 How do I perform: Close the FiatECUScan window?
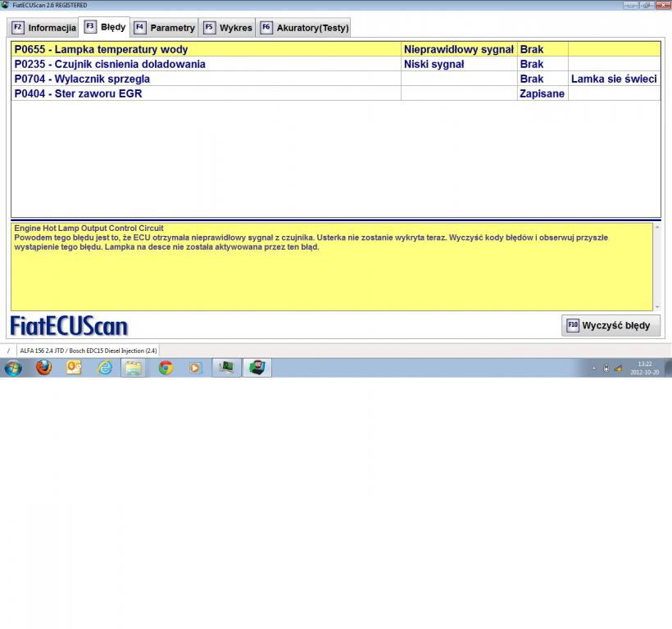[x=662, y=5]
